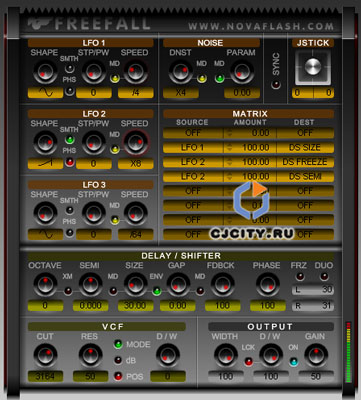Click the NOISE DNST knob
The image size is (361, 400).
(x=180, y=72)
